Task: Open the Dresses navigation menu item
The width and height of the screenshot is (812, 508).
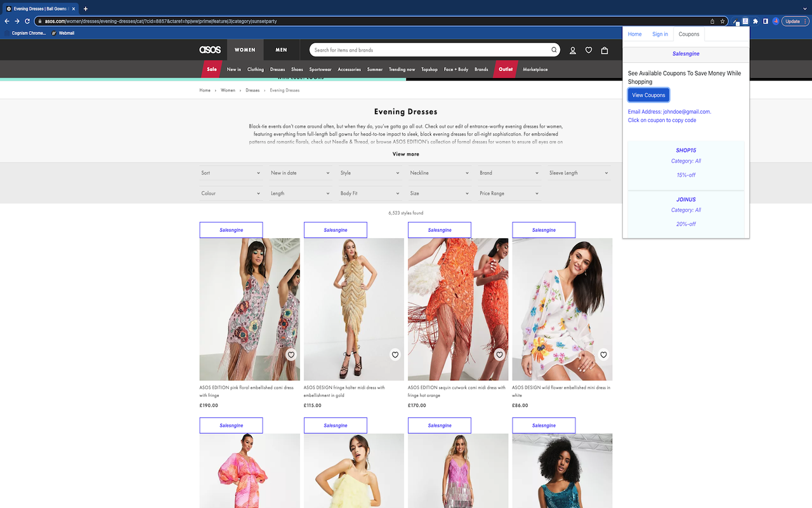Action: click(277, 69)
